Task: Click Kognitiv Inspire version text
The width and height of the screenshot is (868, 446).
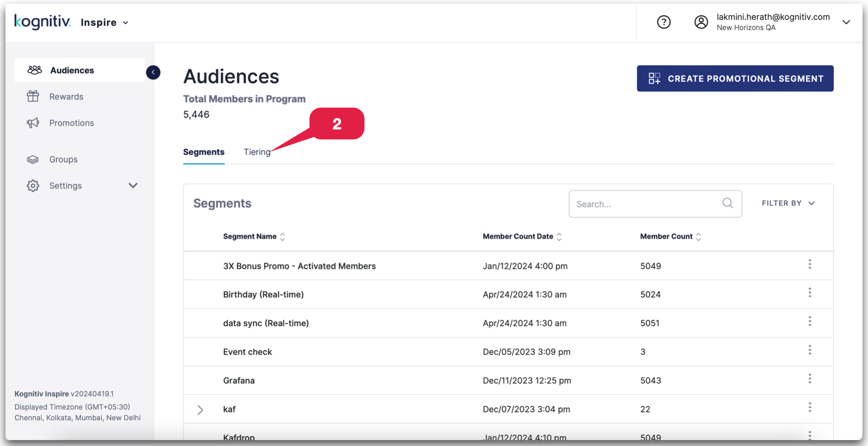Action: pyautogui.click(x=64, y=394)
